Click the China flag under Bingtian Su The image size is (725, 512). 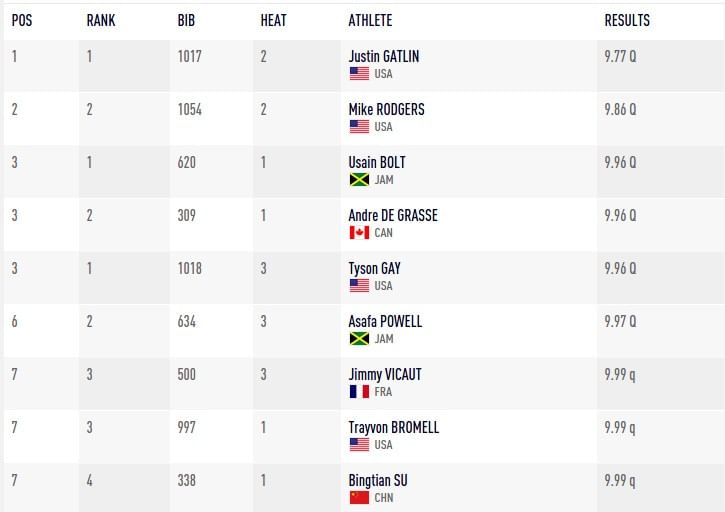tap(359, 498)
